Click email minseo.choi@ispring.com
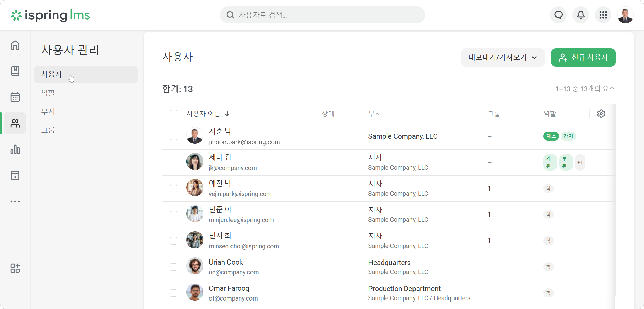644x309 pixels. (x=244, y=246)
